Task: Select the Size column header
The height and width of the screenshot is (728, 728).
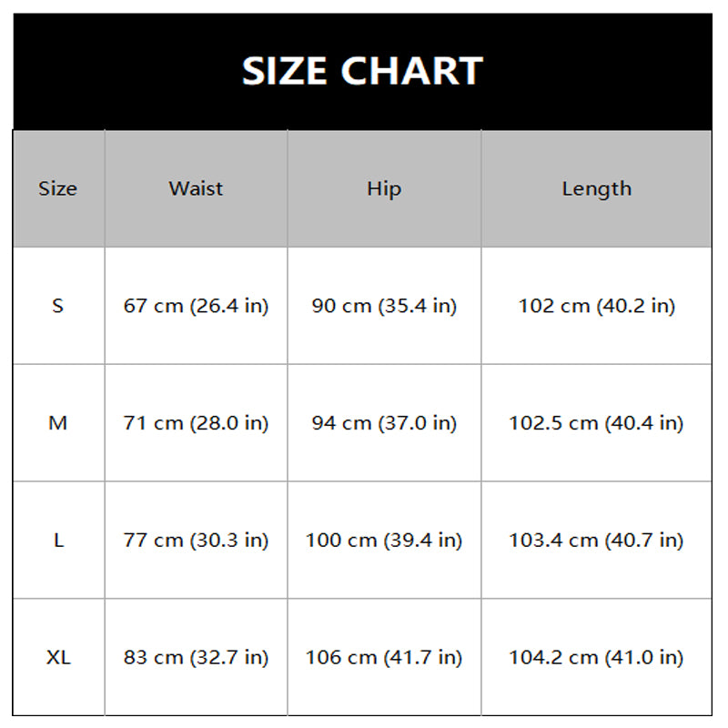Action: point(58,189)
